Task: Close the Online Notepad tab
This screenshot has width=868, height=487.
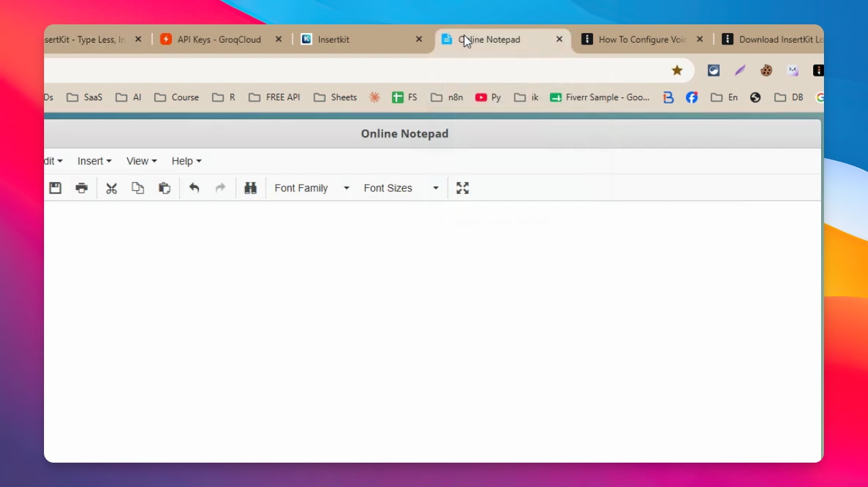Action: pos(559,39)
